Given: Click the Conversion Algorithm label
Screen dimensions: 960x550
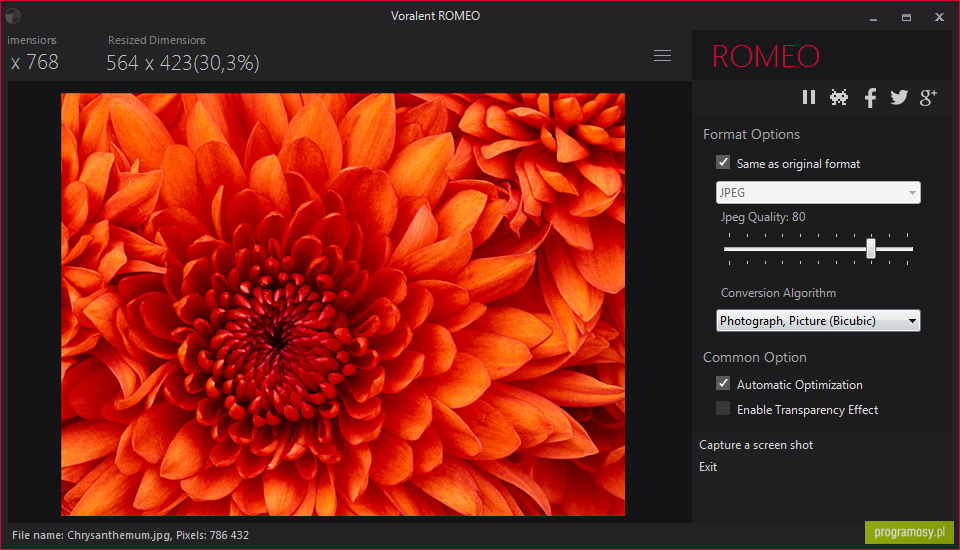Looking at the screenshot, I should 778,293.
